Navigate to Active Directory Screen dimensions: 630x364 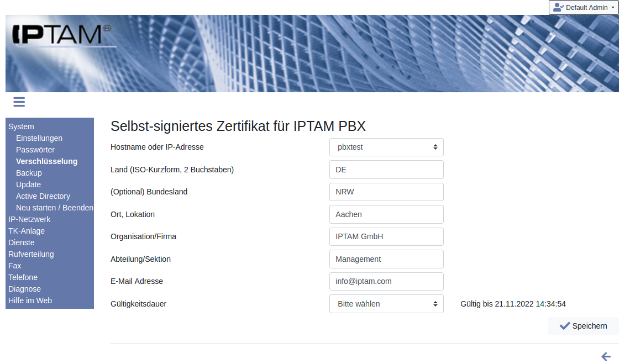[x=43, y=196]
